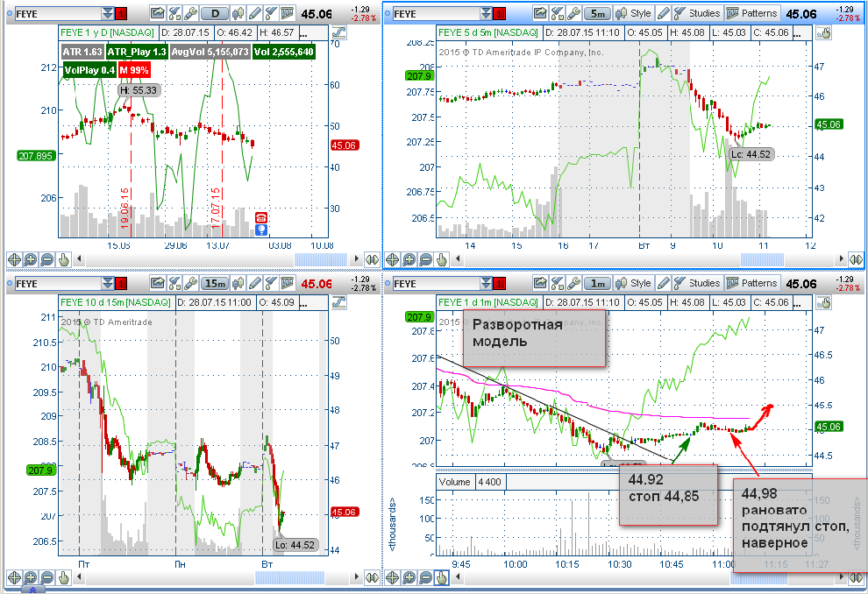This screenshot has height=594, width=868.
Task: Select pencil drawing tool in the 1m chart
Action: coord(663,283)
